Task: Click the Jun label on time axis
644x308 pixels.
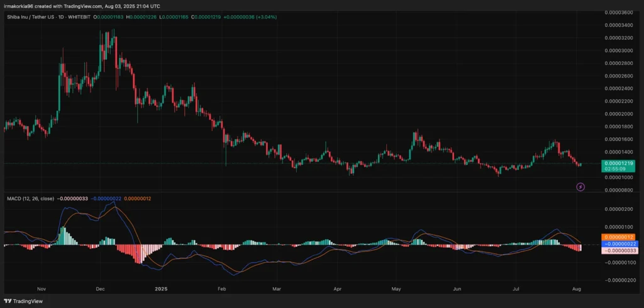Action: [x=457, y=289]
